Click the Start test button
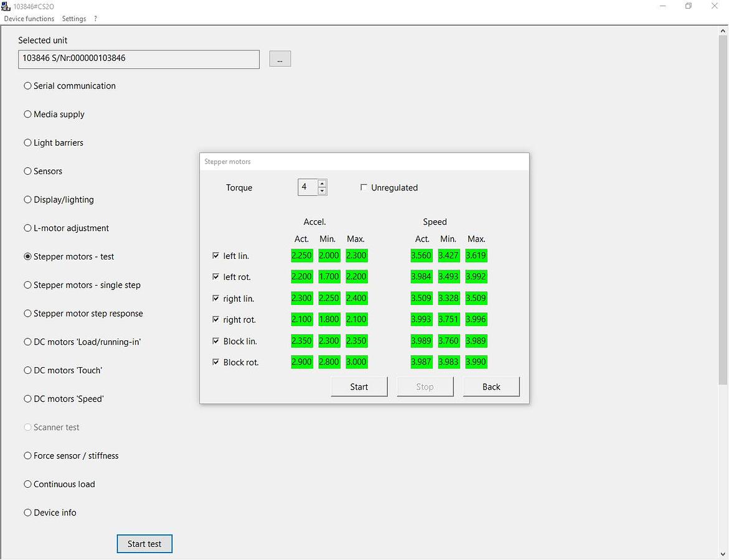Viewport: 729px width, 560px height. (144, 544)
